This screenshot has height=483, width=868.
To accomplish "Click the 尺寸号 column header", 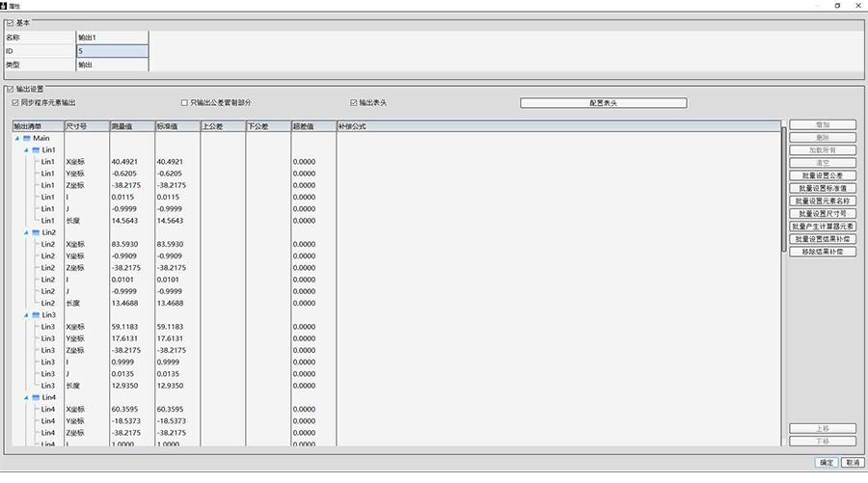I will click(x=87, y=126).
